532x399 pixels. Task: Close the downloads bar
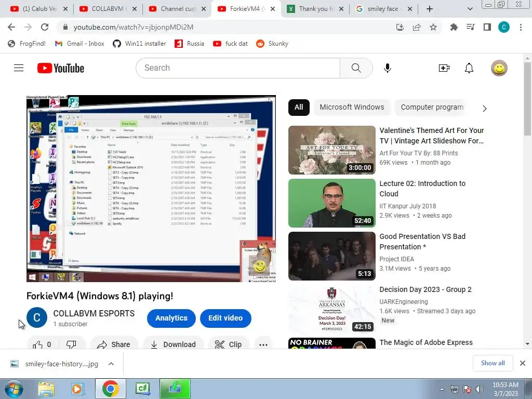tap(523, 363)
